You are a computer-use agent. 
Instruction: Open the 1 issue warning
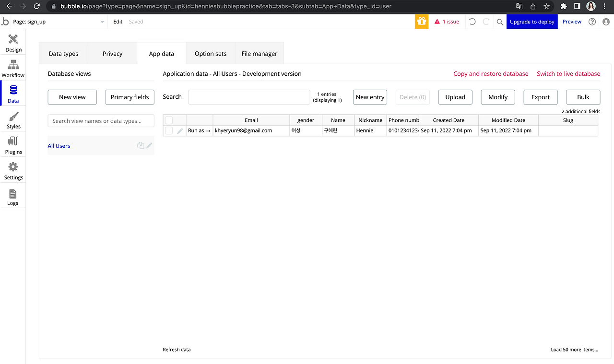click(x=447, y=22)
